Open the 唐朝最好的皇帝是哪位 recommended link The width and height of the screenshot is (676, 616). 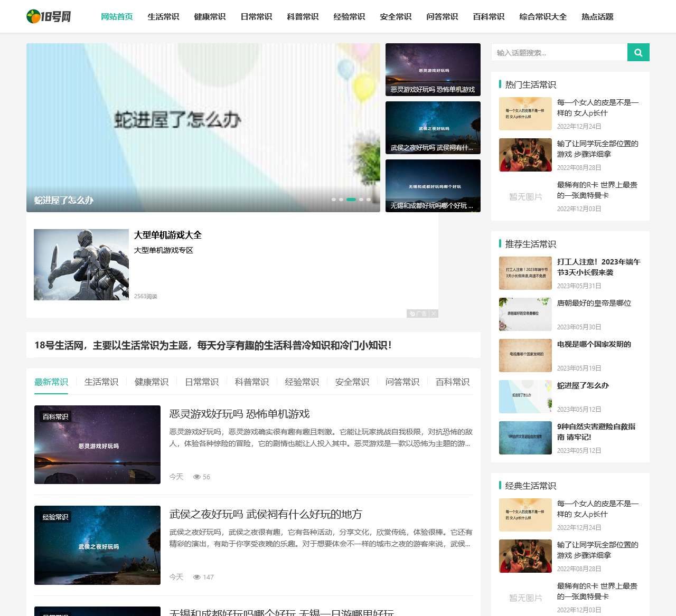click(594, 303)
